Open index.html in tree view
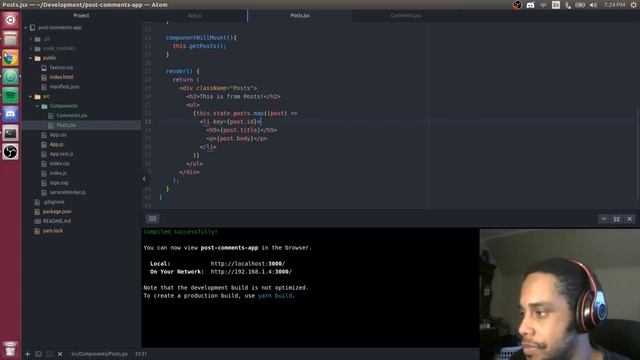Image resolution: width=640 pixels, height=360 pixels. 61,77
